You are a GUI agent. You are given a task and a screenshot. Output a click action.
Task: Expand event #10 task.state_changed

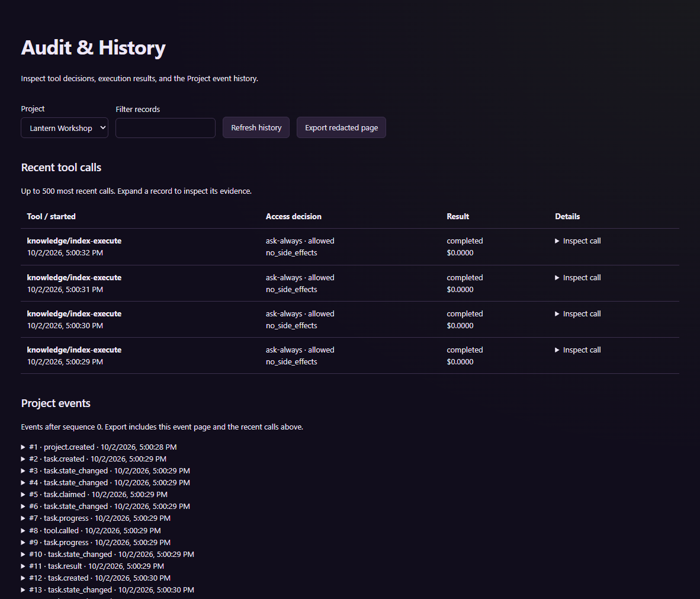tap(108, 554)
